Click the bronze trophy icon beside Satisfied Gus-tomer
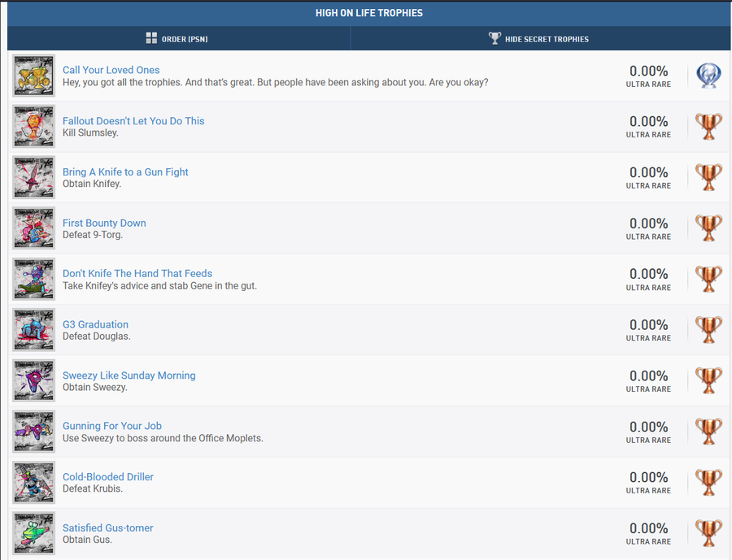This screenshot has height=560, width=732. [x=708, y=533]
